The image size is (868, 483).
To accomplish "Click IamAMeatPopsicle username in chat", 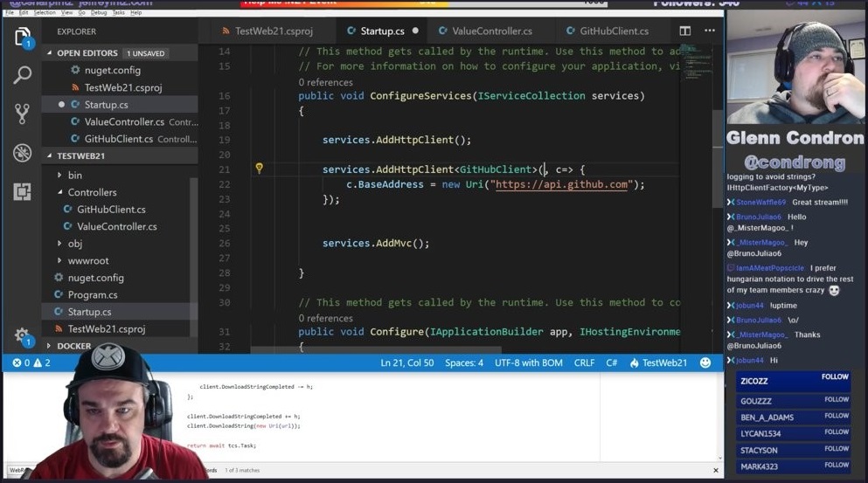I will 769,268.
